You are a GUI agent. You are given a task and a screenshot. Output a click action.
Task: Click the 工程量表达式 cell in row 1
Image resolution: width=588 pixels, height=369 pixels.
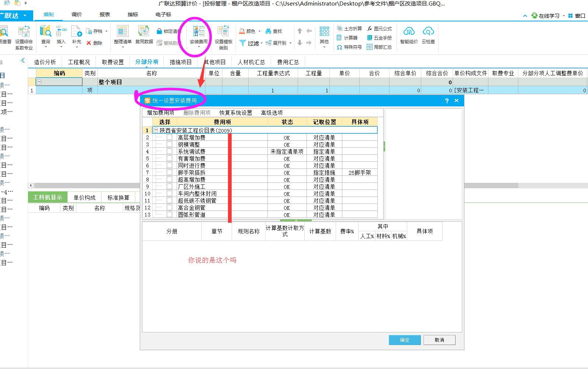point(273,90)
